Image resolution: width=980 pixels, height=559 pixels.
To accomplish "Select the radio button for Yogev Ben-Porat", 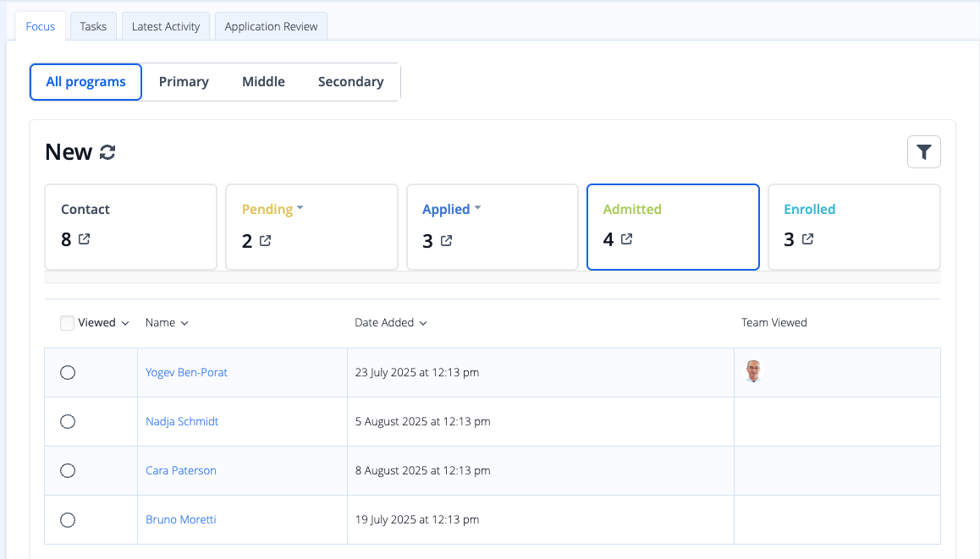I will [68, 372].
